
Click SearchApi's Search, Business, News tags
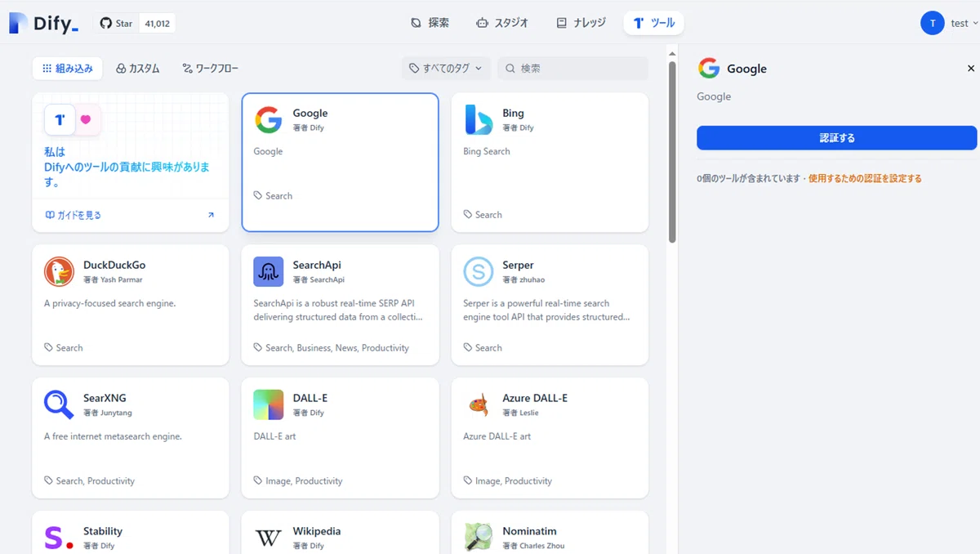(332, 348)
